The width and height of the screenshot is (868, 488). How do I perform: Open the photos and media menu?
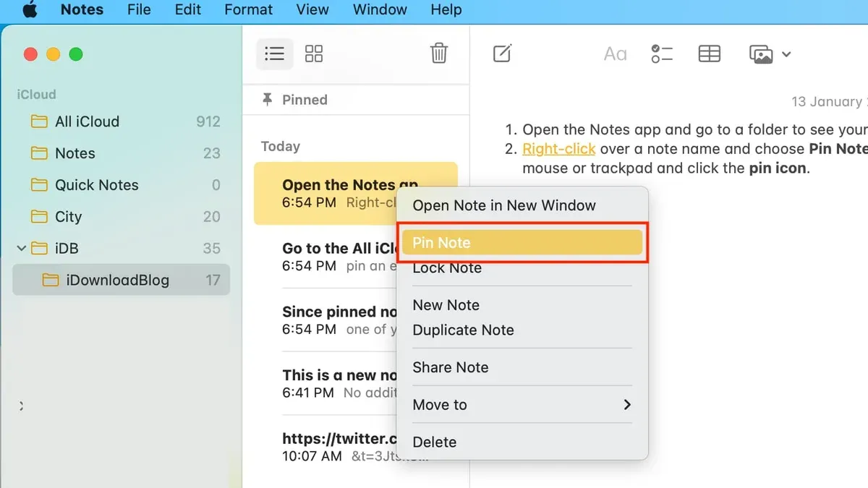point(770,54)
